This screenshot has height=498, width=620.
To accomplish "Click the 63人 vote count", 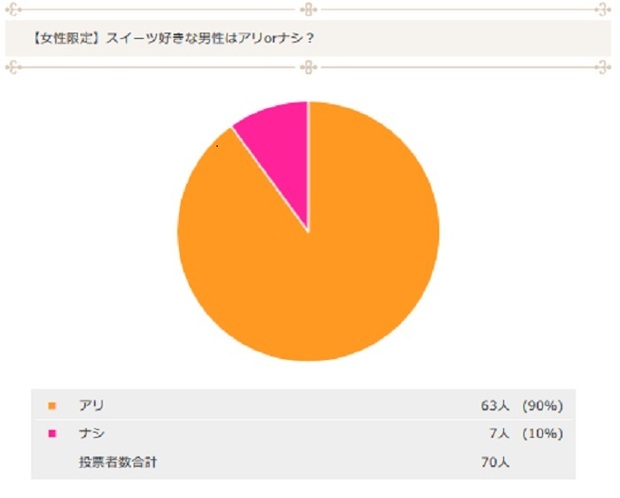I will pos(495,406).
